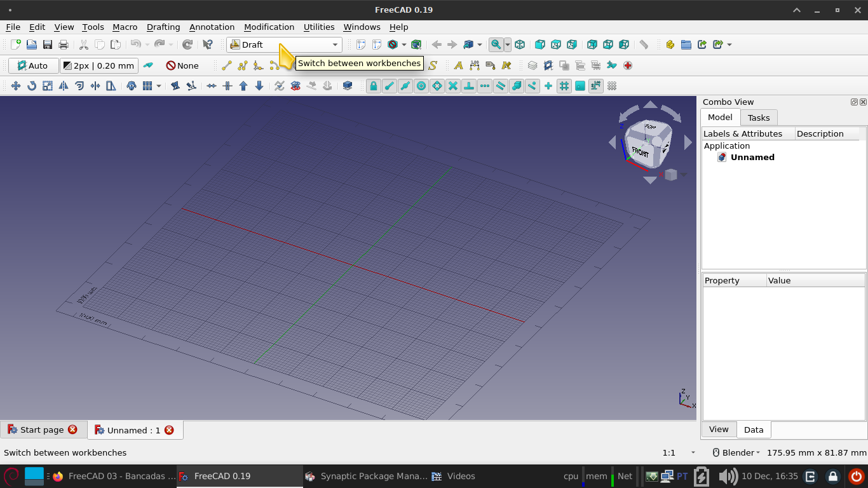Toggle Snap Angle
Image resolution: width=868 pixels, height=488 pixels.
pyautogui.click(x=437, y=86)
